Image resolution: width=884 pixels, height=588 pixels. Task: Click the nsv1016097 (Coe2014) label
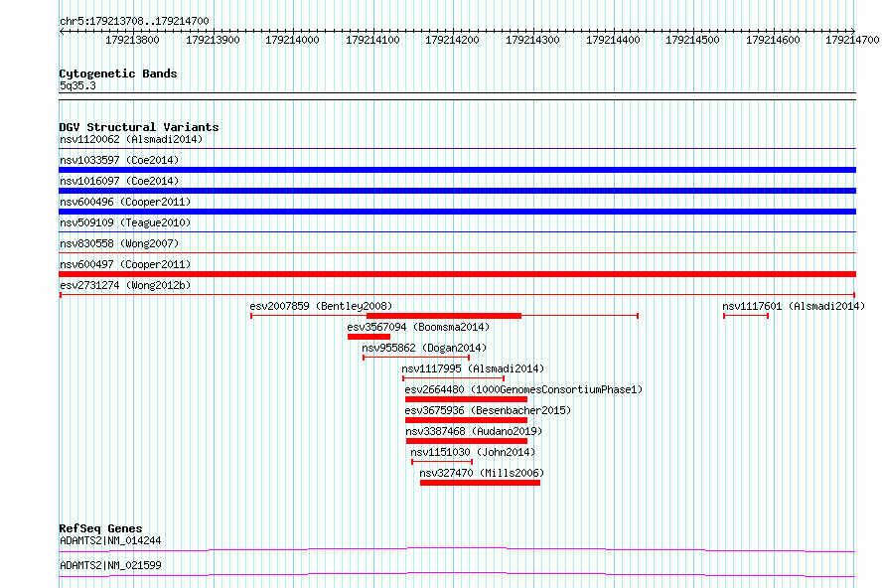(x=119, y=181)
